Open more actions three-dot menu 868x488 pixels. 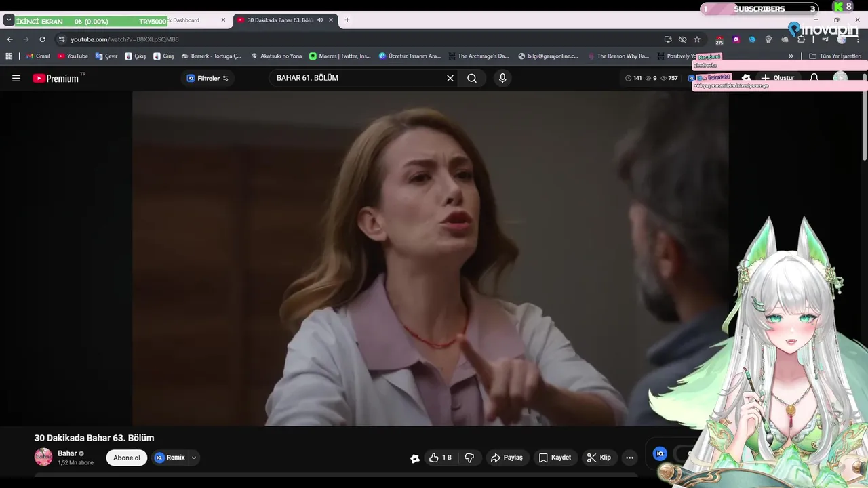629,457
